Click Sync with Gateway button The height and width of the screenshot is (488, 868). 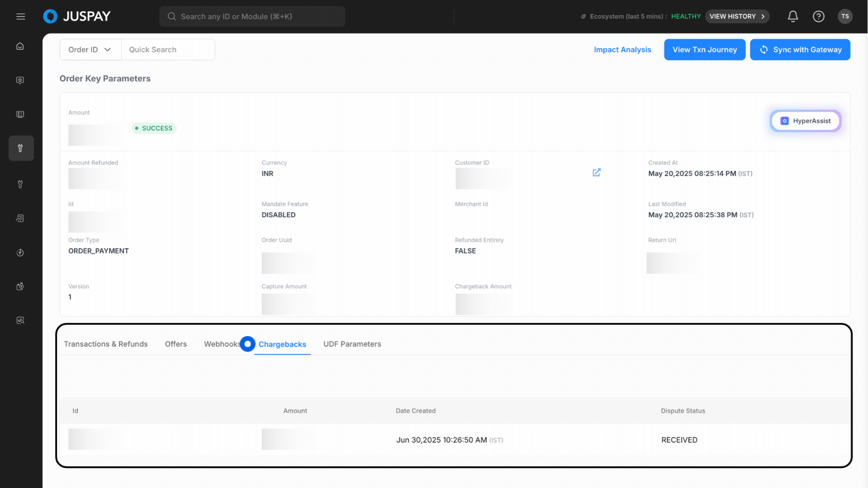click(x=800, y=50)
